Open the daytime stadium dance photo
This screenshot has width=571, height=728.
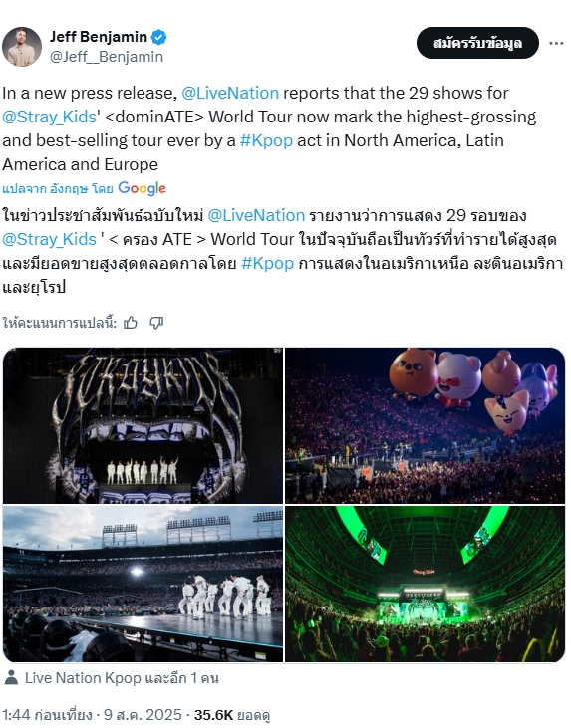click(x=143, y=584)
